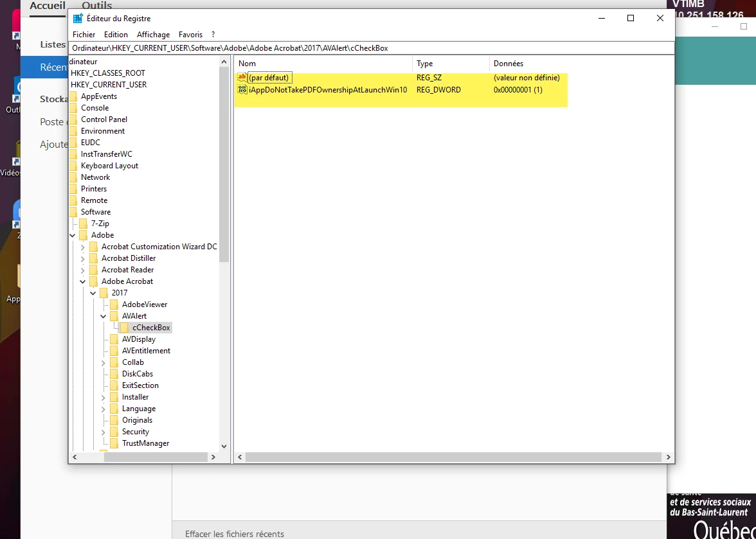This screenshot has width=756, height=539.
Task: Click the 2017 folder icon
Action: coord(103,293)
